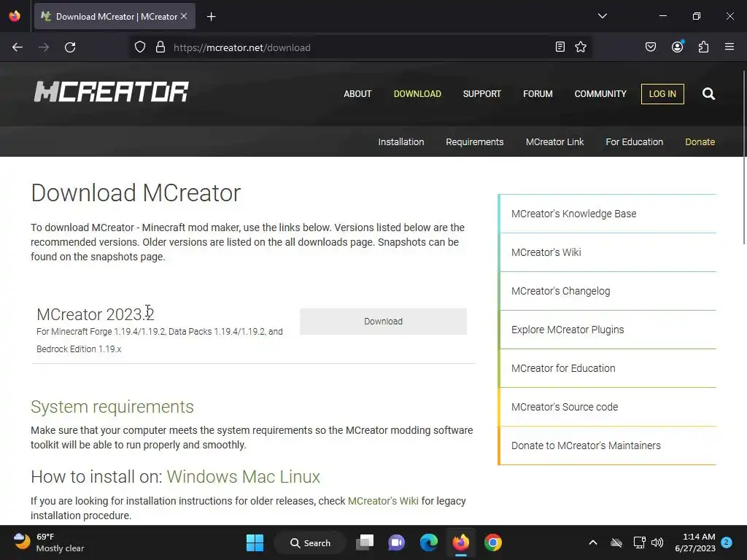Open MCreator Link submenu item
The image size is (747, 560).
[554, 142]
